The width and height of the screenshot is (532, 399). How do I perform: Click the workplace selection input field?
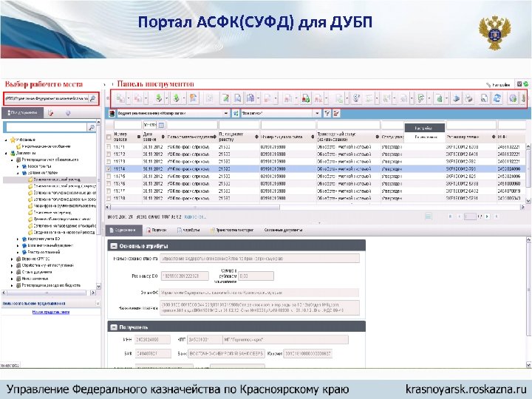point(47,99)
